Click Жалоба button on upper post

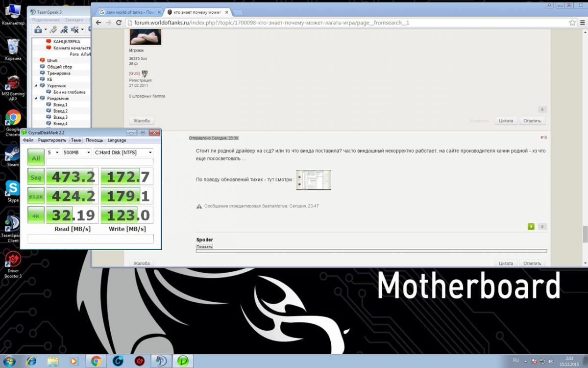pyautogui.click(x=142, y=121)
